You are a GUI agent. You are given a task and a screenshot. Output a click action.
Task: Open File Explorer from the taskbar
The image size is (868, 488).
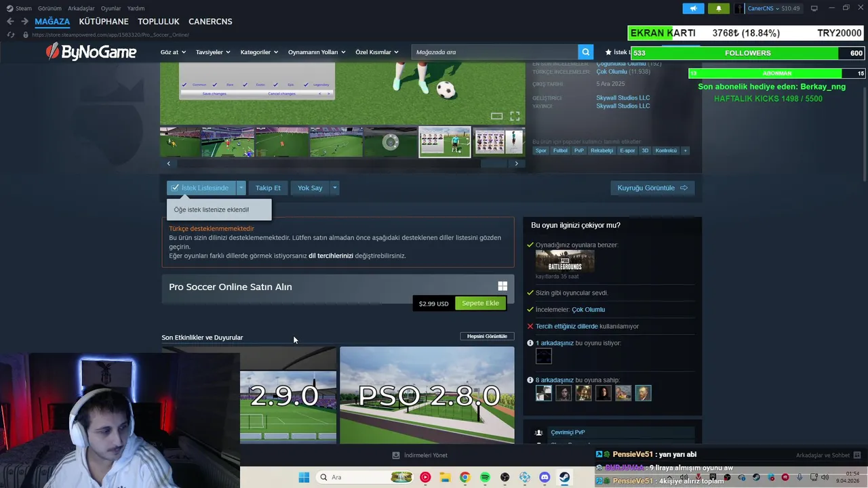pyautogui.click(x=445, y=477)
